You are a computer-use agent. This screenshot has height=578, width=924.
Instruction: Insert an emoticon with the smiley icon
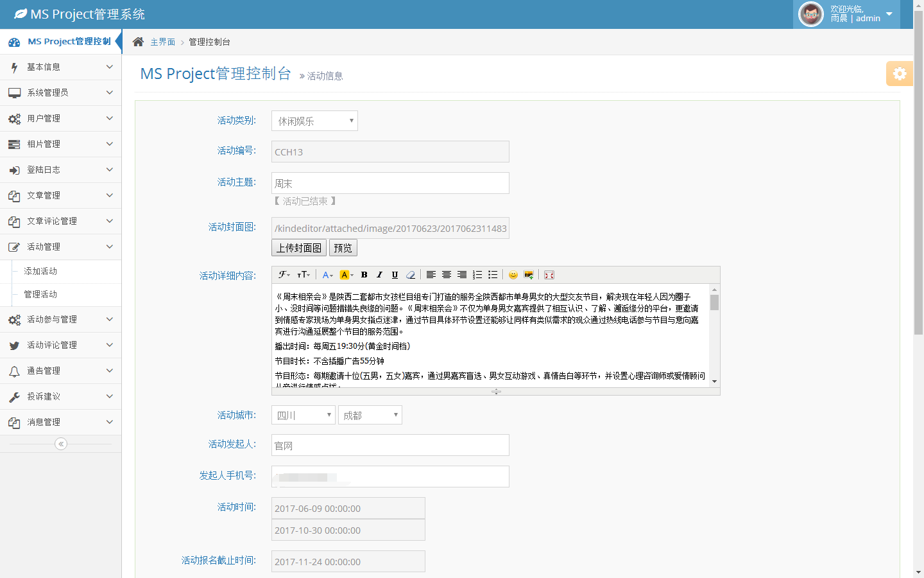513,275
